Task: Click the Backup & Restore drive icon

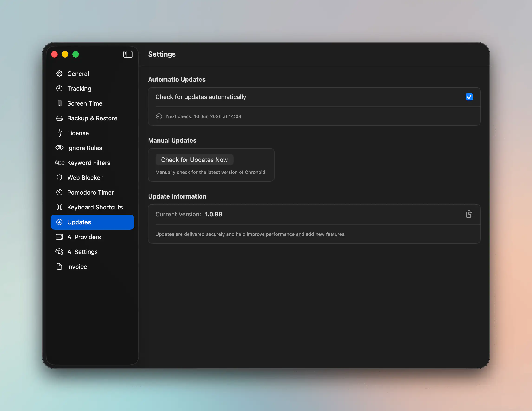Action: point(59,118)
